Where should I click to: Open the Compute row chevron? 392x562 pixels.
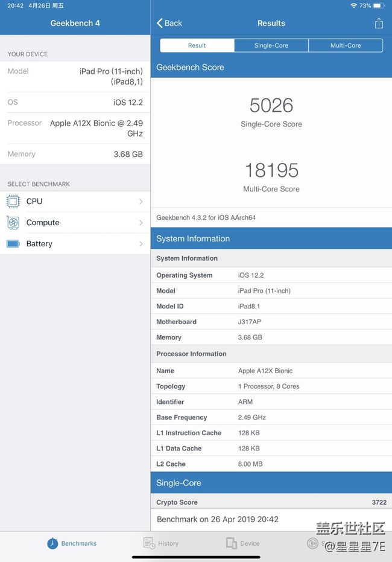pyautogui.click(x=141, y=223)
